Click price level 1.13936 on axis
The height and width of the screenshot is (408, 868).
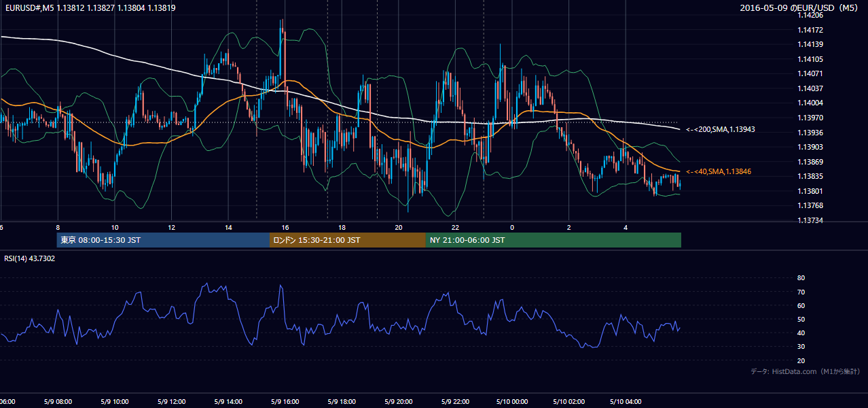pyautogui.click(x=809, y=133)
